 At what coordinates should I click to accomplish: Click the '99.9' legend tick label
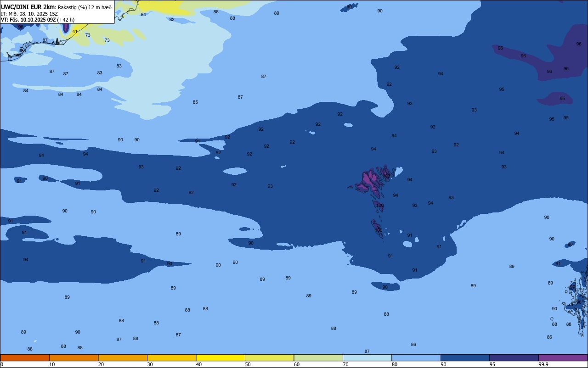(x=543, y=364)
